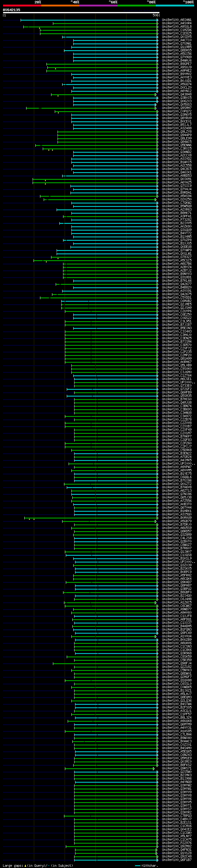Viewport: 197px width, 868px height.
Task: Select hit label UniRef100_Q0IDV5
Action: click(176, 37)
